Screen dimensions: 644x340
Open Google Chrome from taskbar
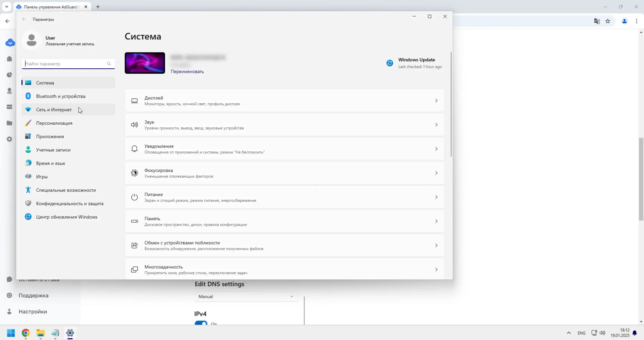click(x=26, y=333)
